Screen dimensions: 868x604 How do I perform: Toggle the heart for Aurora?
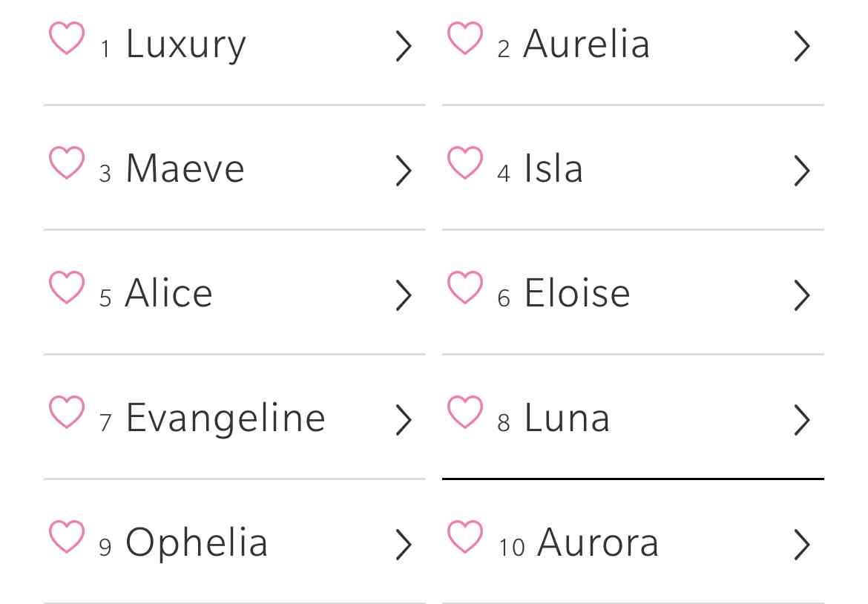[x=465, y=536]
